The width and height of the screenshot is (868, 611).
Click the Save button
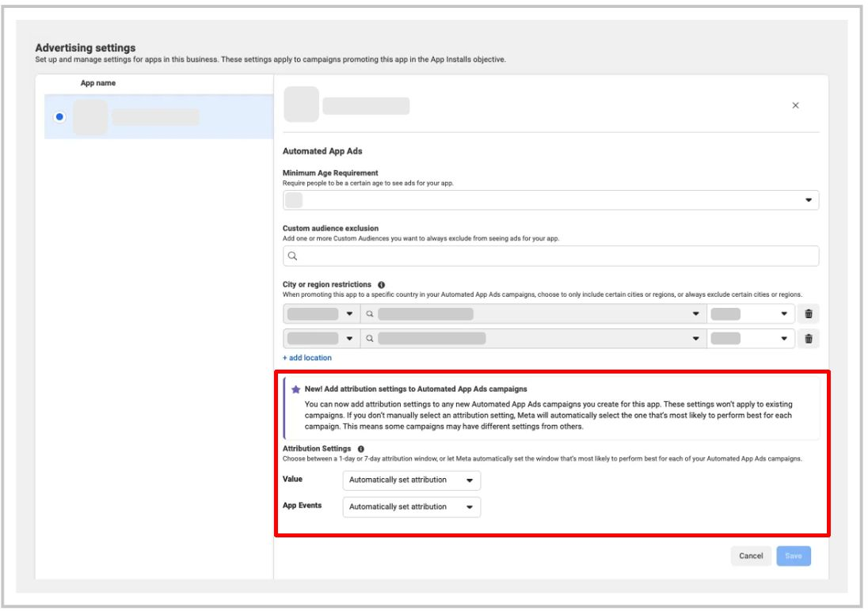click(794, 556)
